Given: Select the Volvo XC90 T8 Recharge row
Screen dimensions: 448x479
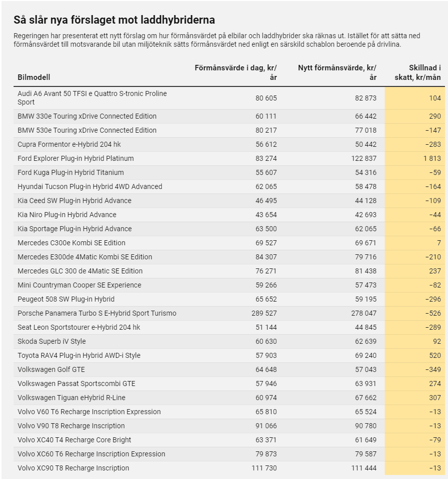Looking at the screenshot, I should pos(229,468).
